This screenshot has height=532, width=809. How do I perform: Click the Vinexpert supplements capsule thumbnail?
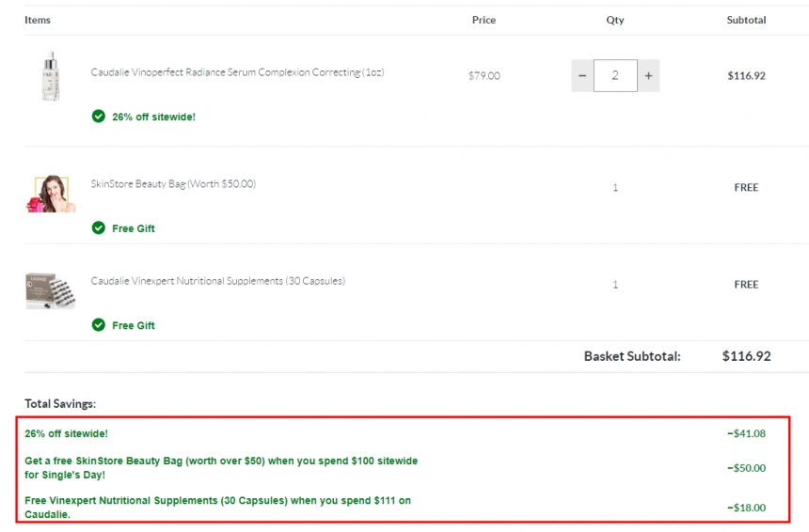point(51,289)
